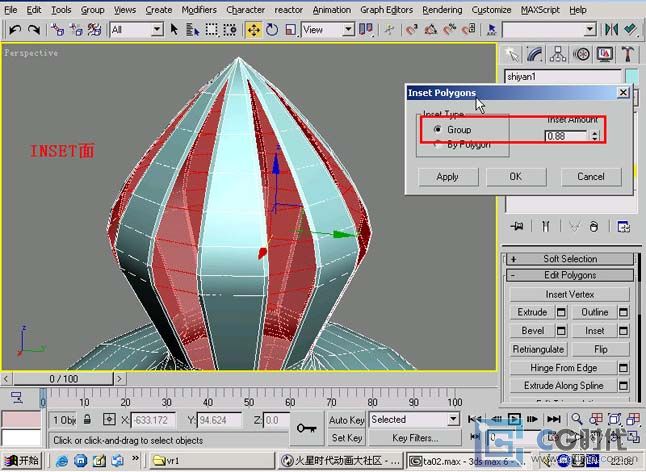646x472 pixels.
Task: Click Cancel in Inset Polygons dialog
Action: tap(591, 177)
